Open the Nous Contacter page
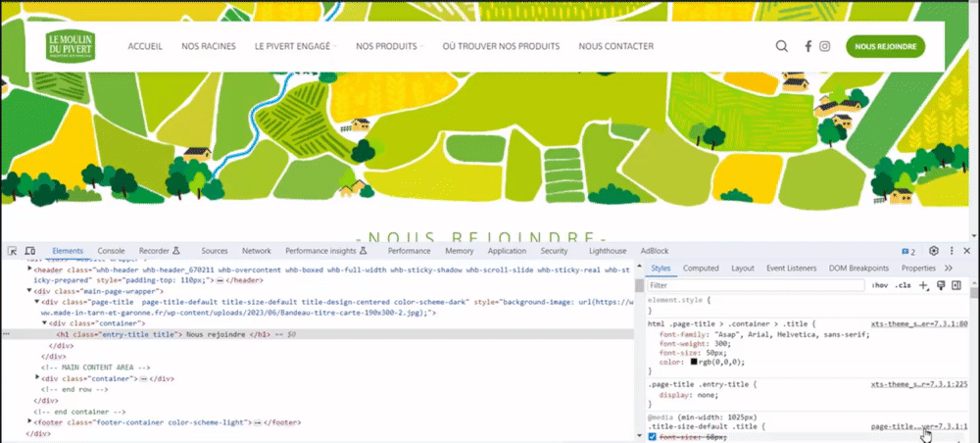This screenshot has height=443, width=980. (616, 46)
